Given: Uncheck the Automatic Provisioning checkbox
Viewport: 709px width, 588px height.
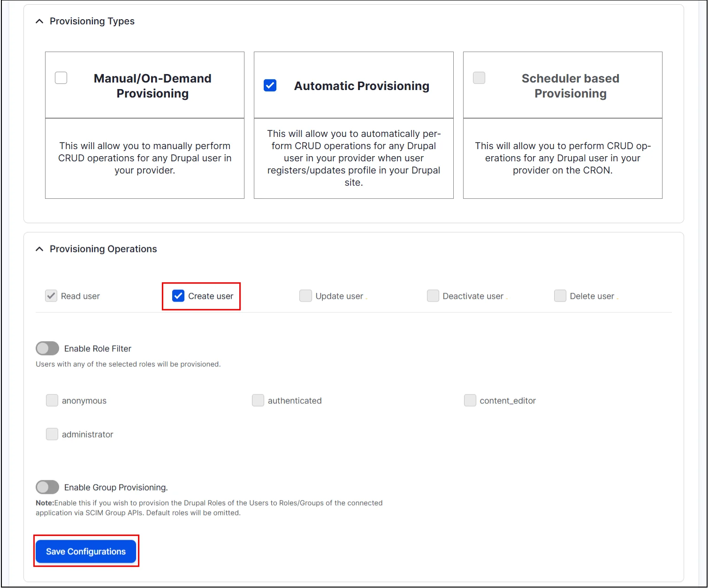Looking at the screenshot, I should tap(270, 85).
